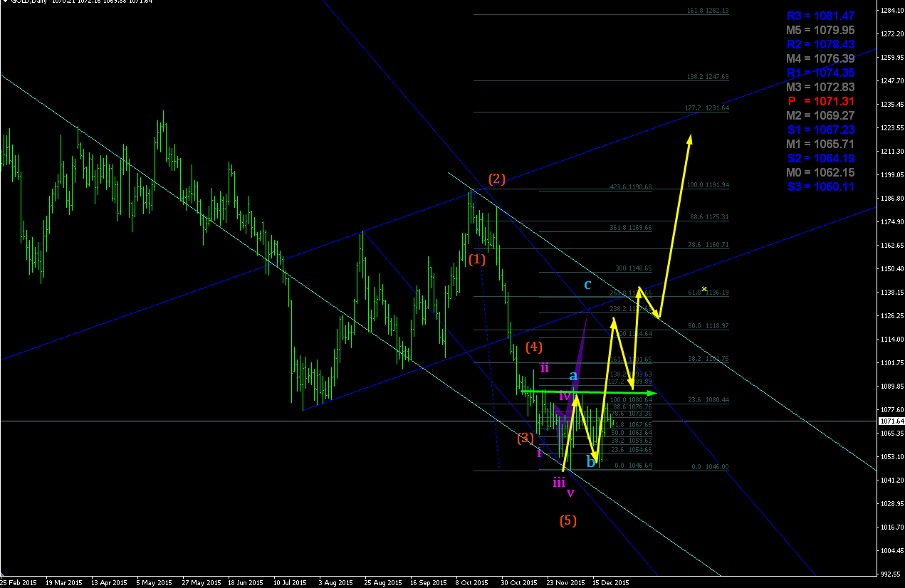Click the magenta iv sub-wave label

[x=565, y=395]
